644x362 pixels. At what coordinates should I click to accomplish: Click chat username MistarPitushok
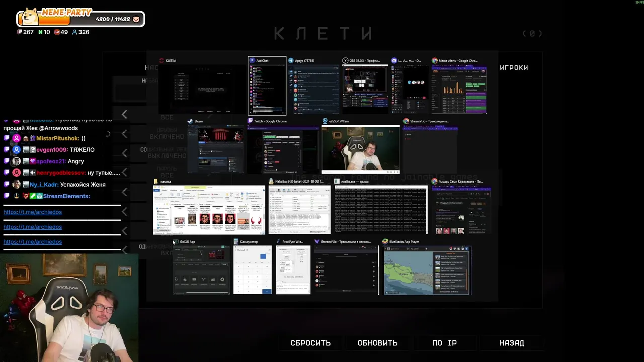point(57,138)
